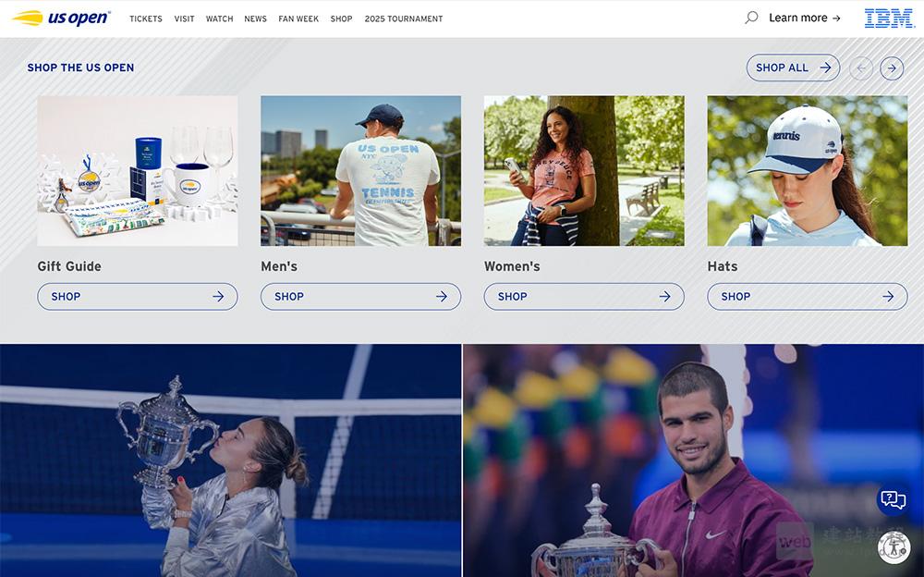Open the WATCH menu item
This screenshot has width=924, height=577.
(x=219, y=18)
